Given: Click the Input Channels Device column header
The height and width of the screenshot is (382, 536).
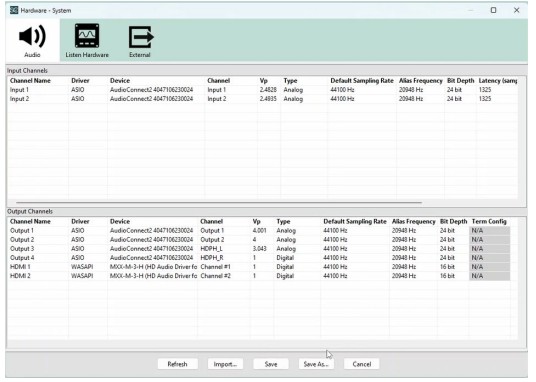Looking at the screenshot, I should click(x=120, y=81).
